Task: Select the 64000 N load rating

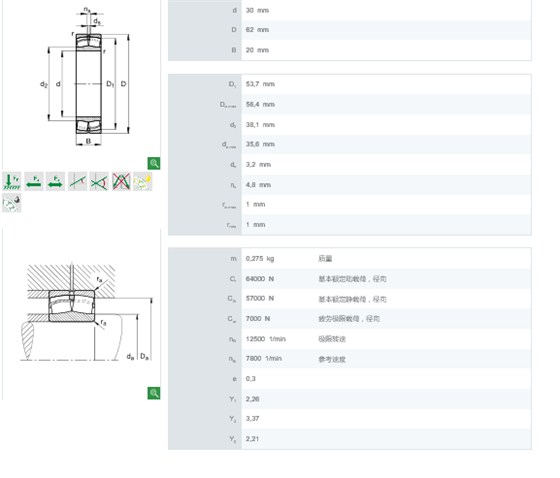Action: [260, 279]
